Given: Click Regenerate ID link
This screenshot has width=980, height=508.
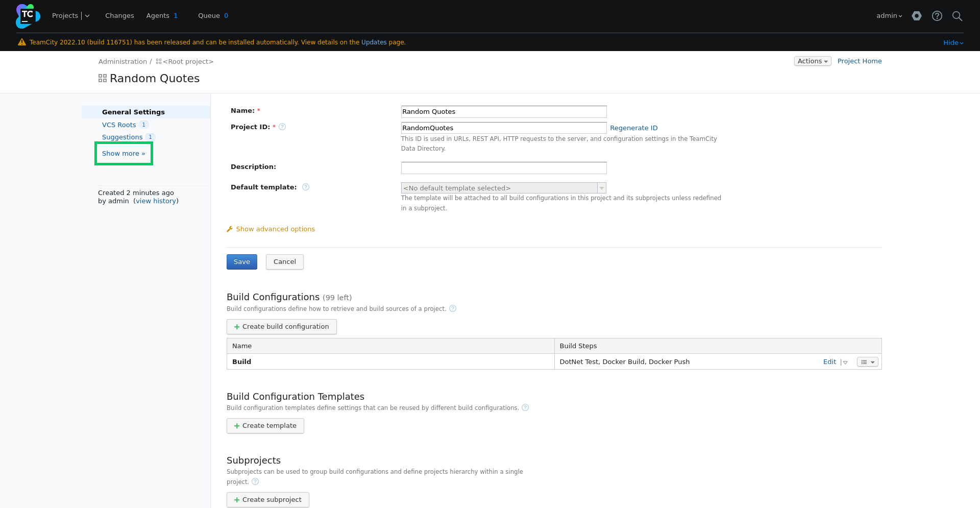Looking at the screenshot, I should click(x=634, y=128).
